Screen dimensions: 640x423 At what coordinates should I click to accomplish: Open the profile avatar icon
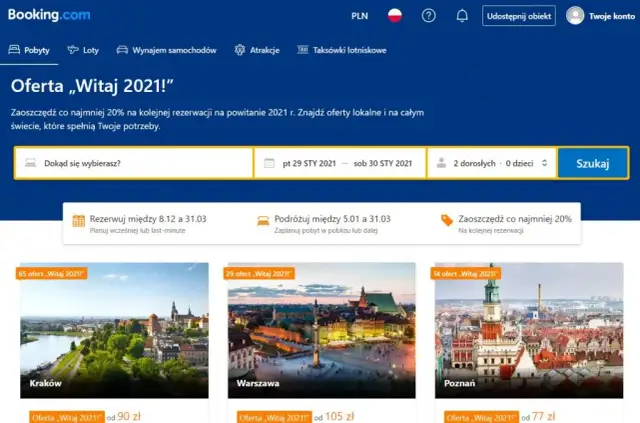[575, 16]
